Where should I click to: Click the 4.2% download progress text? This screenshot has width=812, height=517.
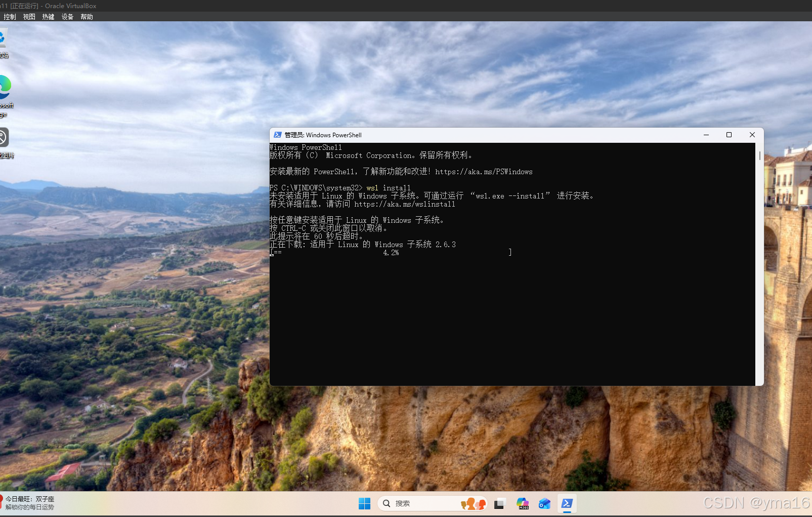pos(391,253)
